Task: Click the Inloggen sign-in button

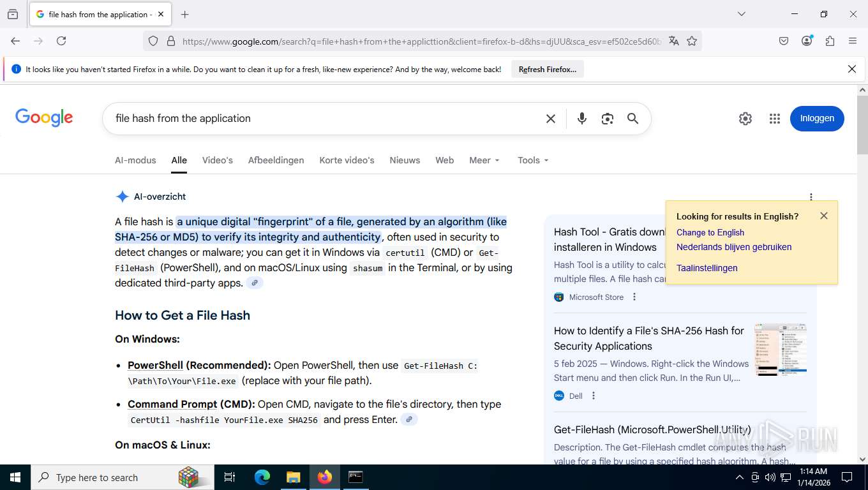Action: point(817,119)
